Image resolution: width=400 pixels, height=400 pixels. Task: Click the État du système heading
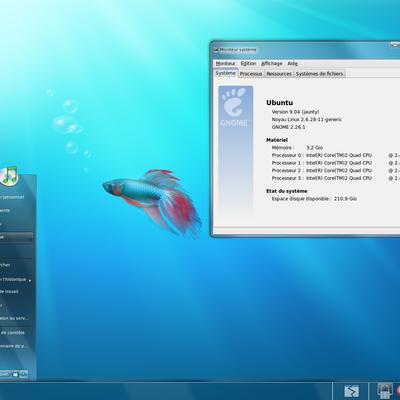(287, 191)
